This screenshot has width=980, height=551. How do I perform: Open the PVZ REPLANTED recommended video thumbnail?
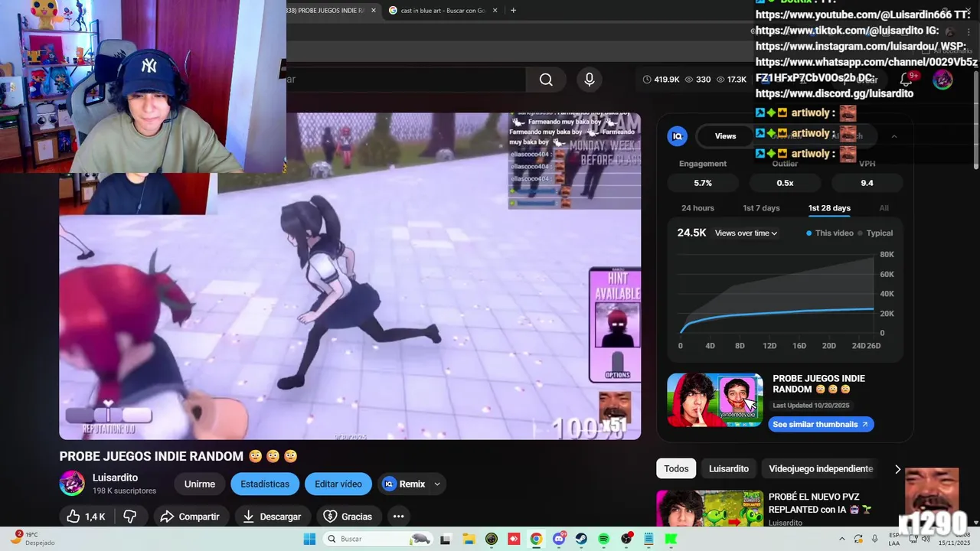coord(710,508)
